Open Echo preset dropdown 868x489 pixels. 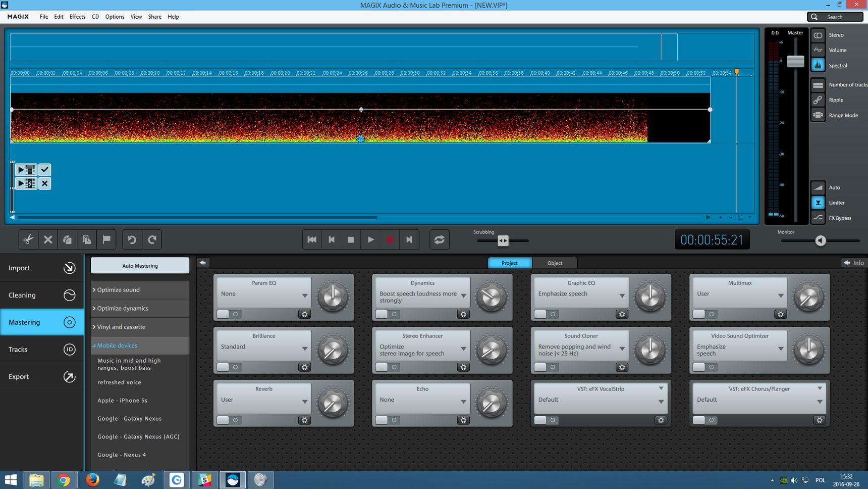(463, 402)
